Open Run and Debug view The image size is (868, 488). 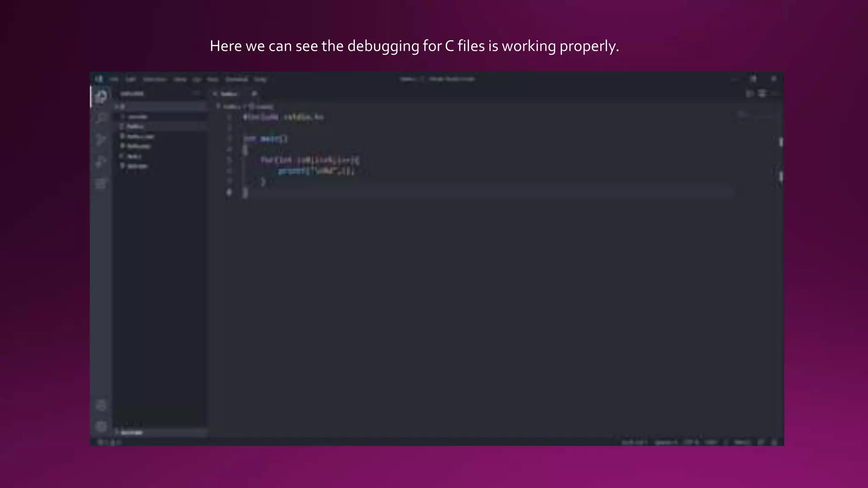[101, 161]
